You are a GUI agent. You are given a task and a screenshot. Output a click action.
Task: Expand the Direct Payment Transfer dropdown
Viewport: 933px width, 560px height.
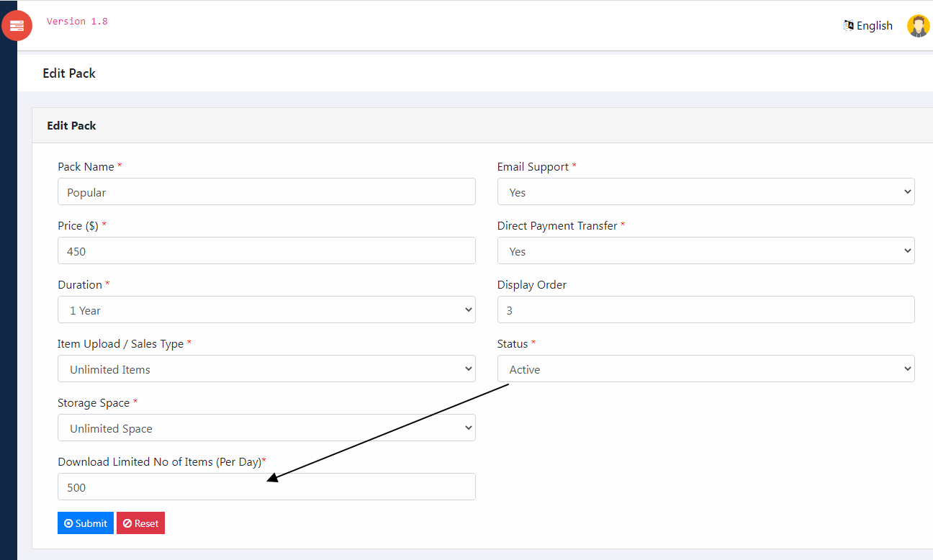click(706, 250)
